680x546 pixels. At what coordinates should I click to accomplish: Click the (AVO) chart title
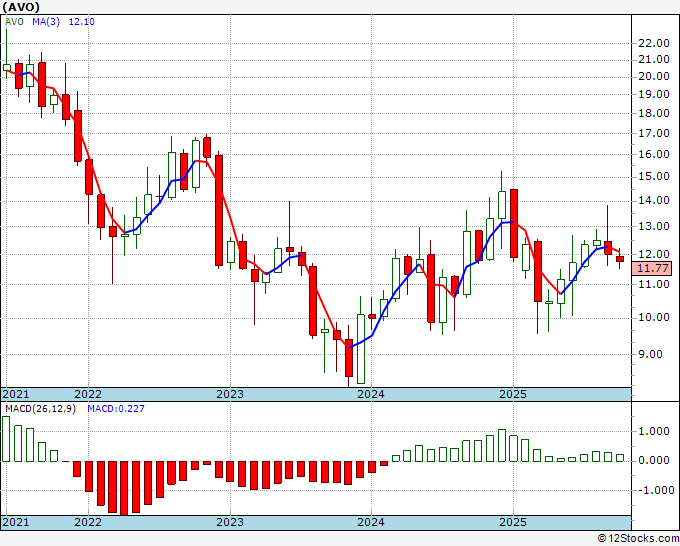[x=21, y=7]
